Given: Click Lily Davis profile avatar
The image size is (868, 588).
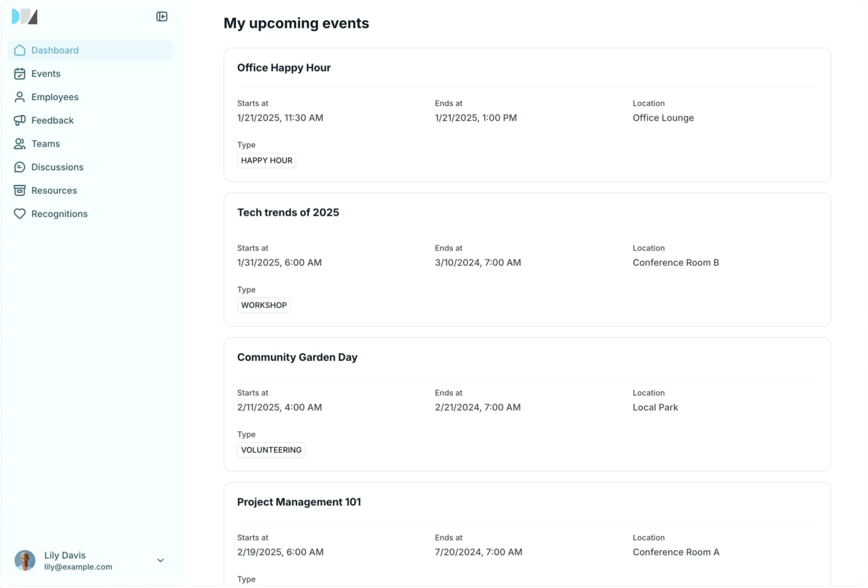Looking at the screenshot, I should [25, 560].
